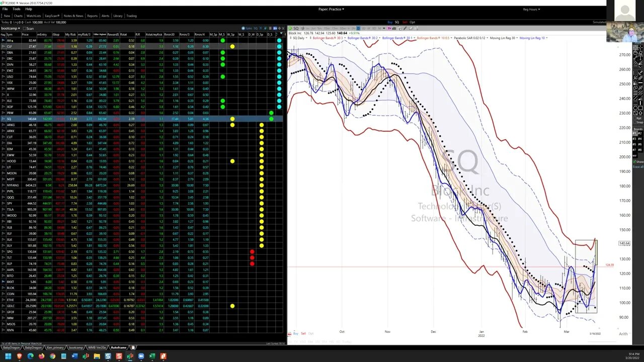Toggle the flag on the TSLA row
The height and width of the screenshot is (362, 644).
tap(3, 209)
